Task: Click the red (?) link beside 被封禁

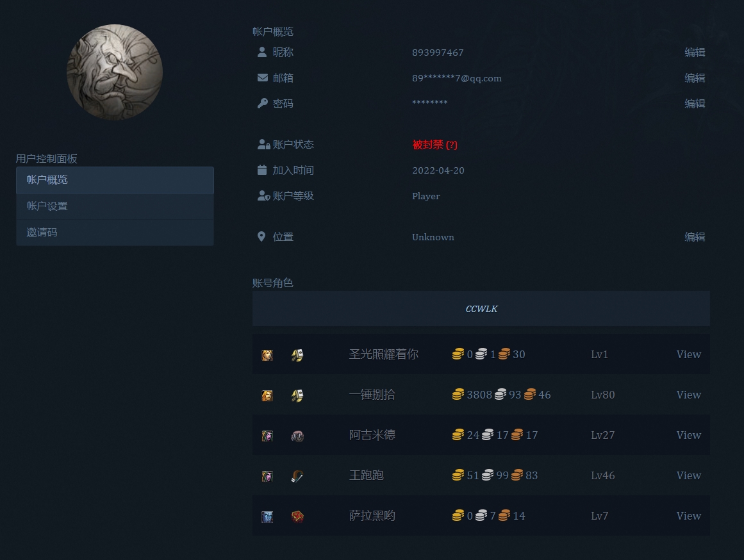Action: pyautogui.click(x=452, y=145)
